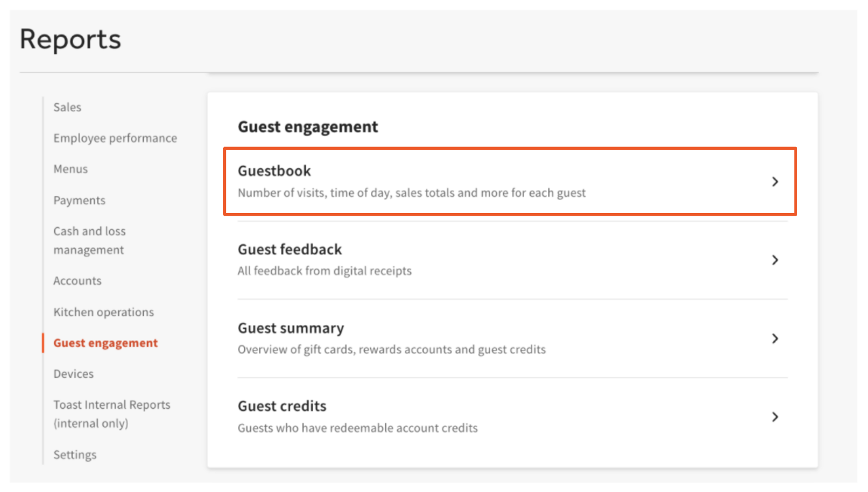Expand the Guest credits row chevron

[776, 417]
